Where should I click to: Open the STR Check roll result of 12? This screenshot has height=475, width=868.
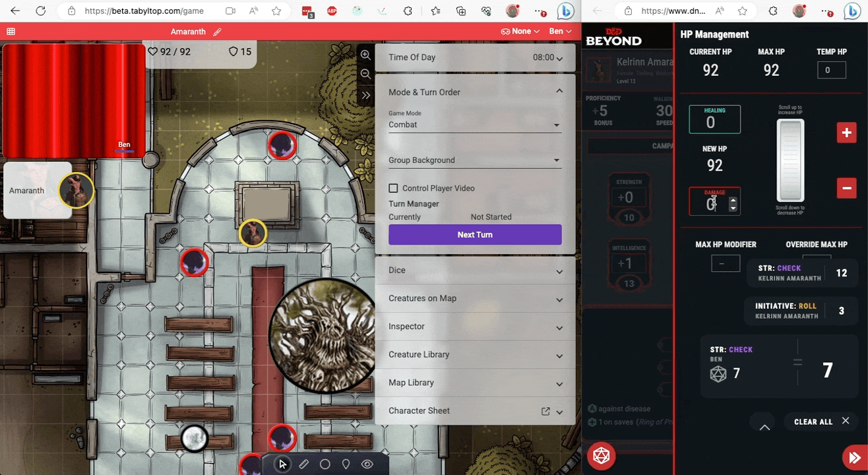click(x=801, y=273)
